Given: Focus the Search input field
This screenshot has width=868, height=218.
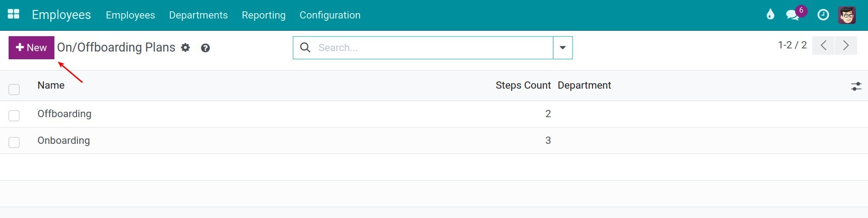Looking at the screenshot, I should 433,47.
